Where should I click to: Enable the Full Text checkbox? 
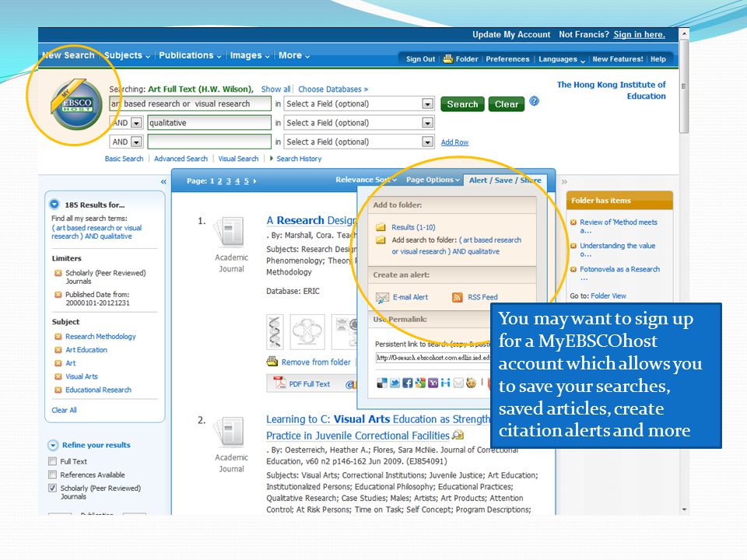pos(52,461)
